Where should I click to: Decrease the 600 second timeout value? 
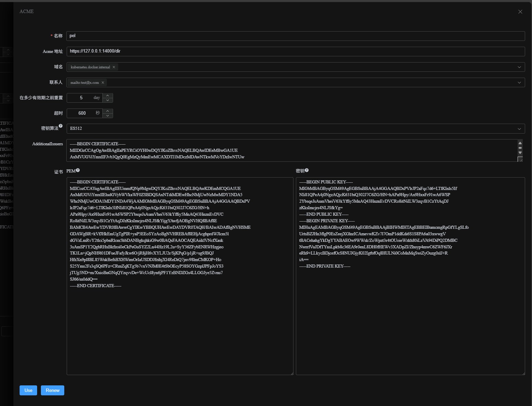[108, 116]
